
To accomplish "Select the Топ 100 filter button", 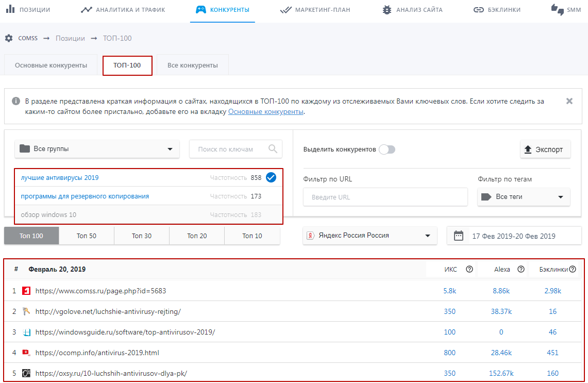I will click(31, 236).
